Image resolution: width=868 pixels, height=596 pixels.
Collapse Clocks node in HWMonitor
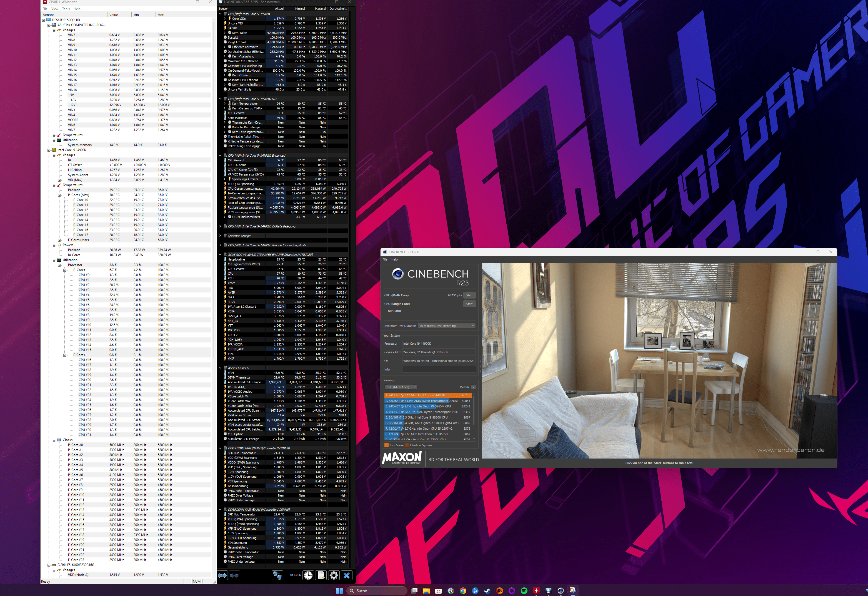54,440
